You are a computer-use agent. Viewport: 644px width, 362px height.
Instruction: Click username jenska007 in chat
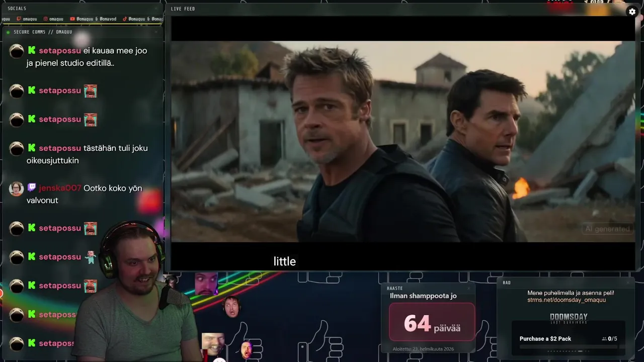(x=60, y=188)
